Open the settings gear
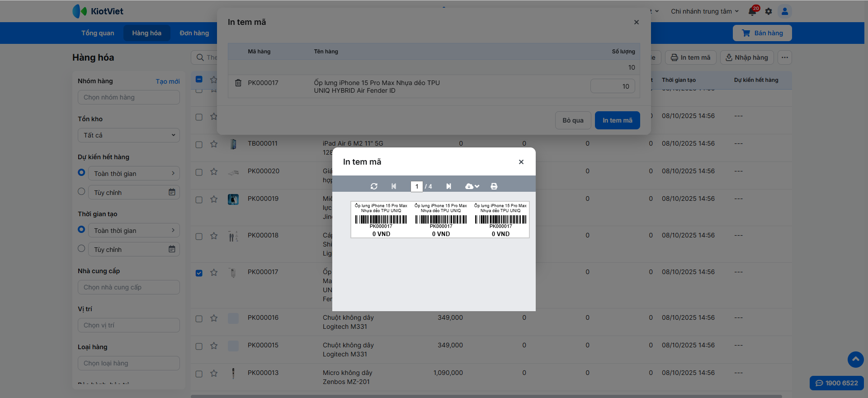868x398 pixels. [x=769, y=11]
